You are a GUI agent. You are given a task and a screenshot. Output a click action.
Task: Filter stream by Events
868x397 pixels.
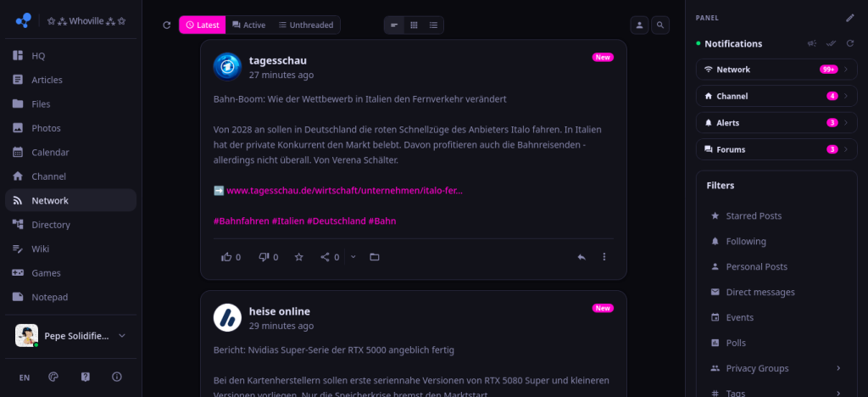pos(776,318)
